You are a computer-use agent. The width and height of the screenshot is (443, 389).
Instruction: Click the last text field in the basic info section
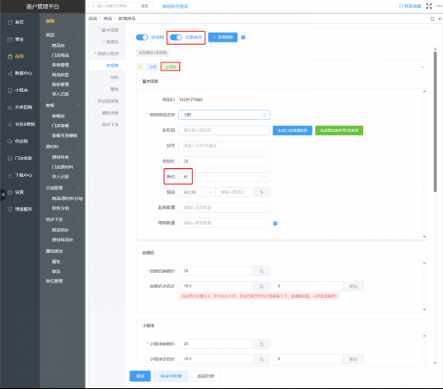coord(225,223)
